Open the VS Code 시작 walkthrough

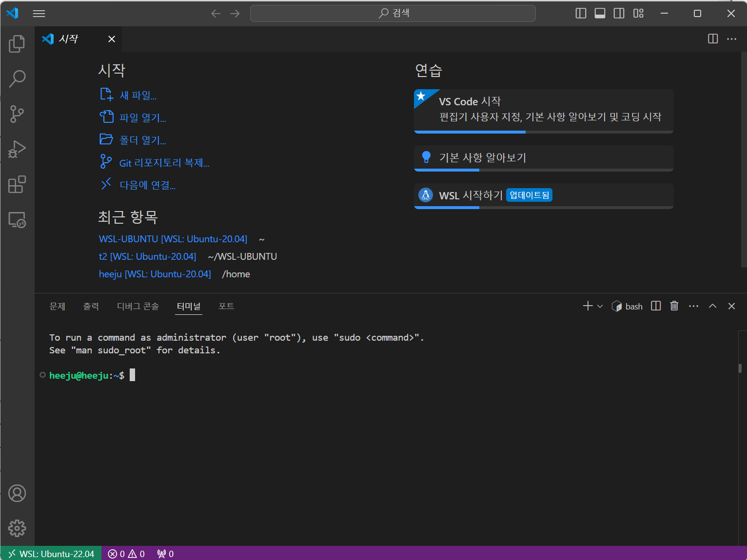[x=544, y=111]
